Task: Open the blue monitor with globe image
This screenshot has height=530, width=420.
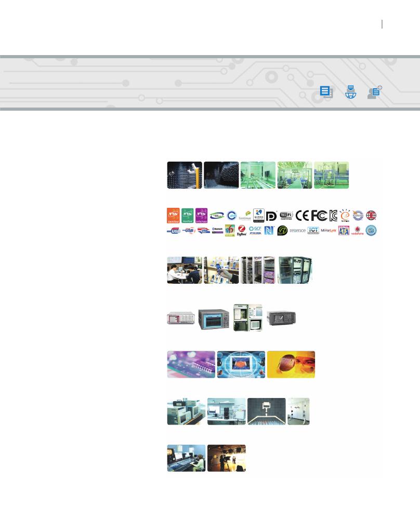Action: (241, 364)
